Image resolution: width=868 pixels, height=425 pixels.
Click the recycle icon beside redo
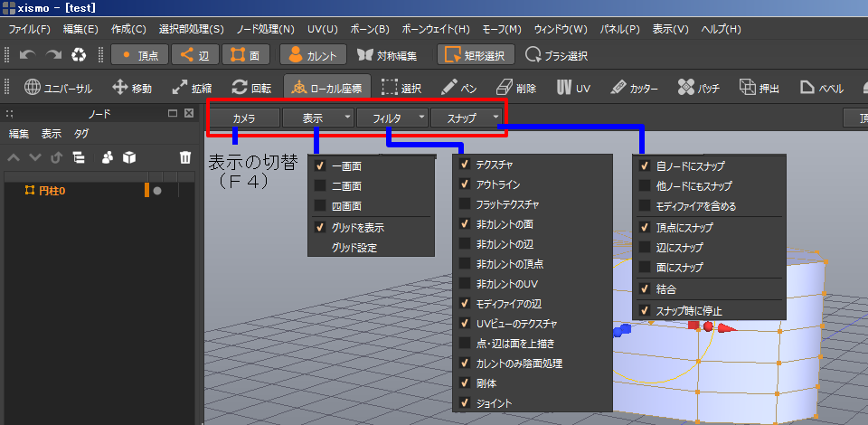point(80,55)
